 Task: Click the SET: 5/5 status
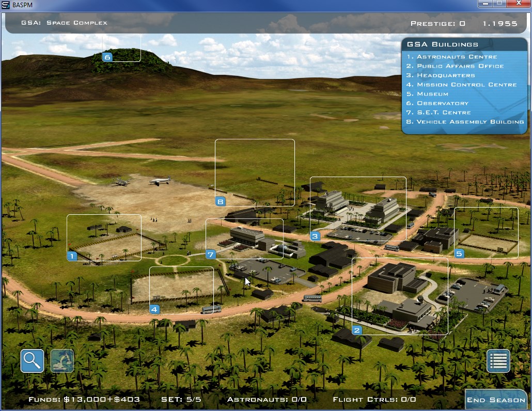point(181,400)
